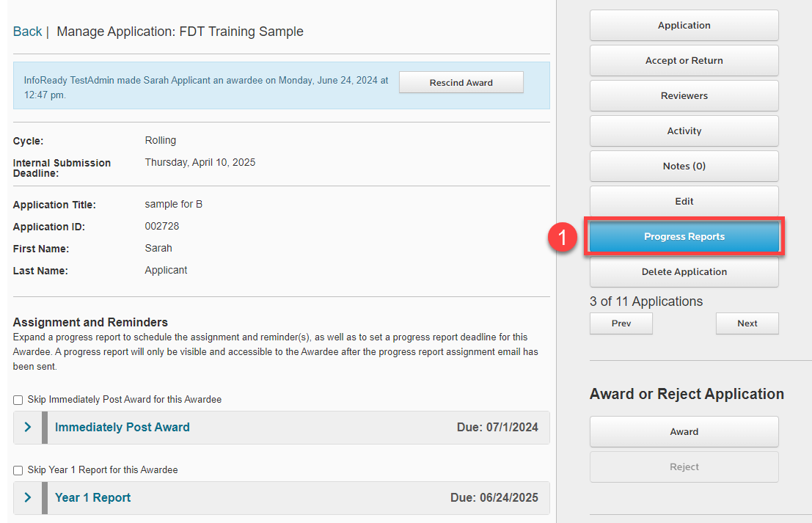This screenshot has width=812, height=523.
Task: Click the Rescind Award button
Action: click(x=461, y=82)
